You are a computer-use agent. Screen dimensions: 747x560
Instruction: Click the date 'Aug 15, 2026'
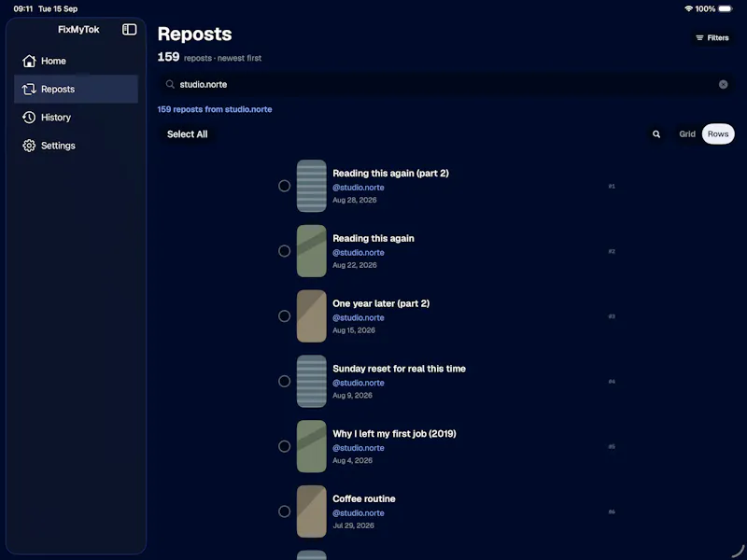354,330
